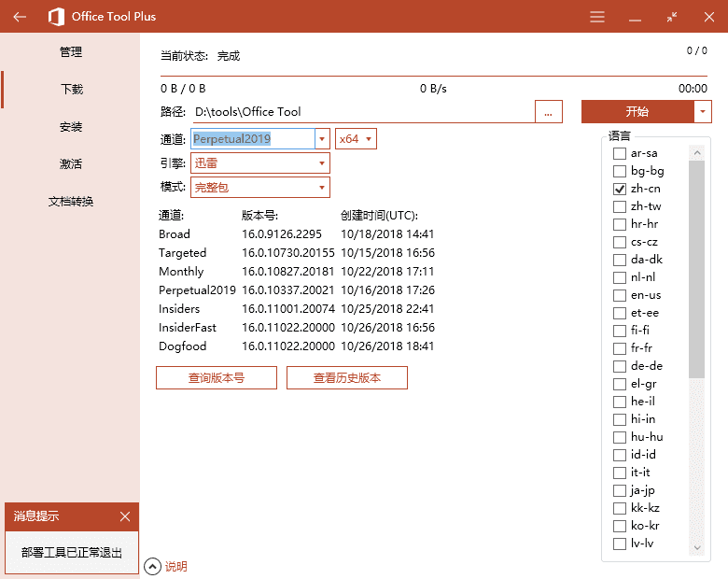Screen dimensions: 728x579
Task: Enable the de-de language checkbox
Action: (620, 366)
